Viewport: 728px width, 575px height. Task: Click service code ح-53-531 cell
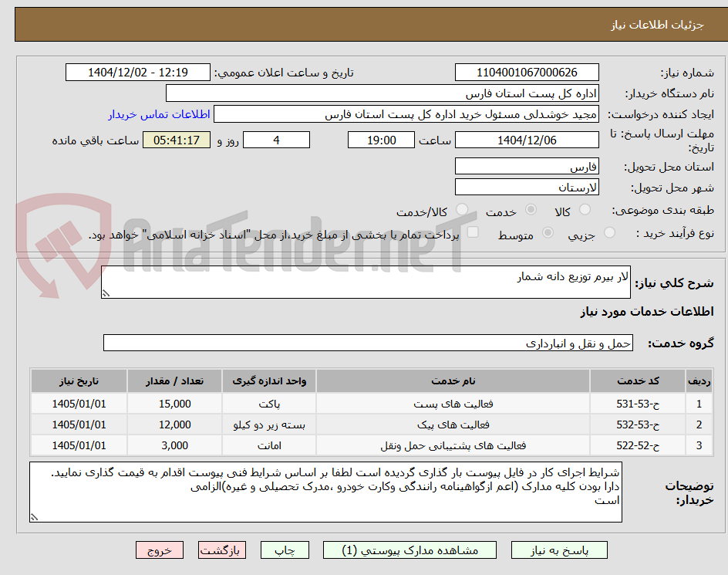[638, 404]
